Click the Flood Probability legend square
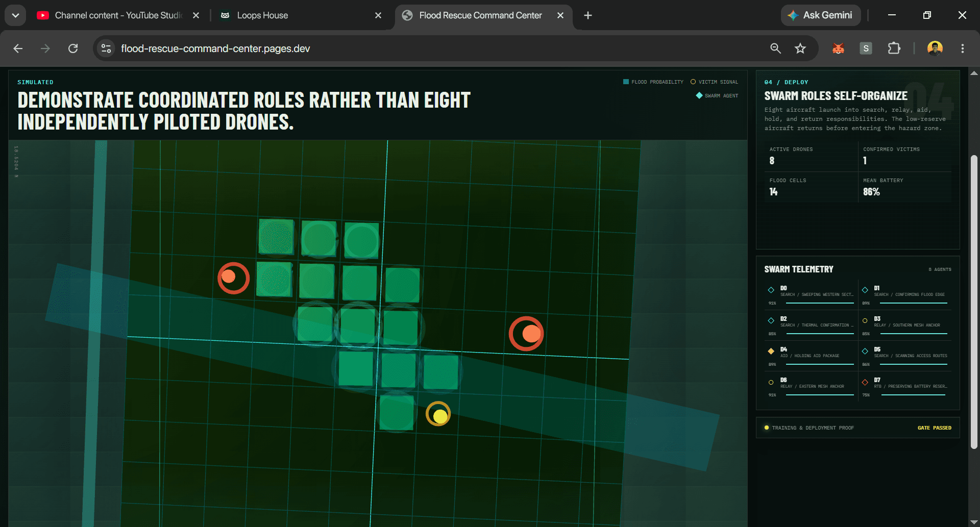The height and width of the screenshot is (527, 980). 626,82
